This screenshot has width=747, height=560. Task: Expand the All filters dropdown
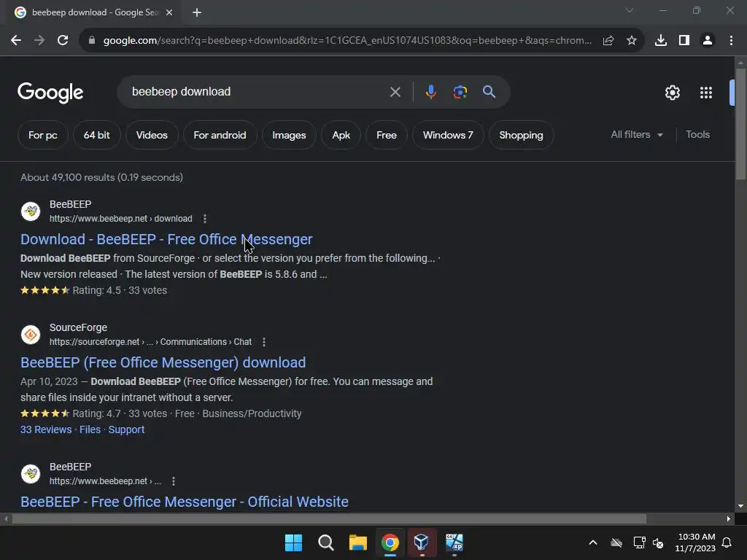coord(636,135)
